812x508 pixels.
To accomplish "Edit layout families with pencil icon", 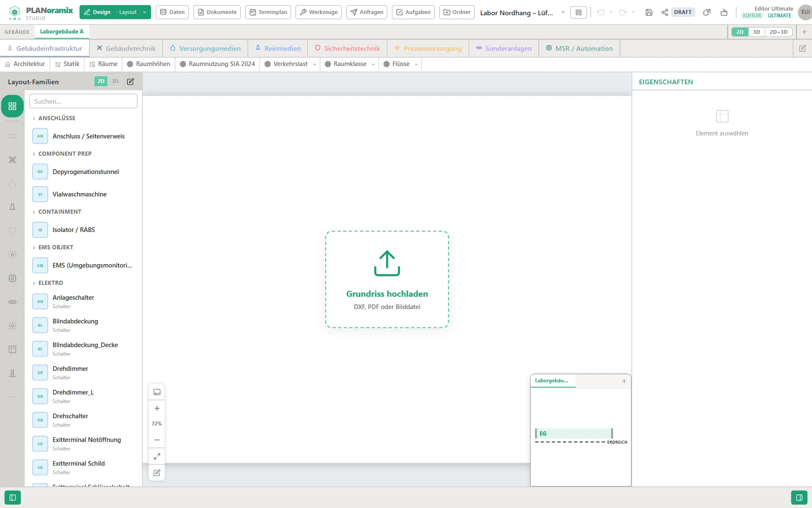I will point(131,82).
